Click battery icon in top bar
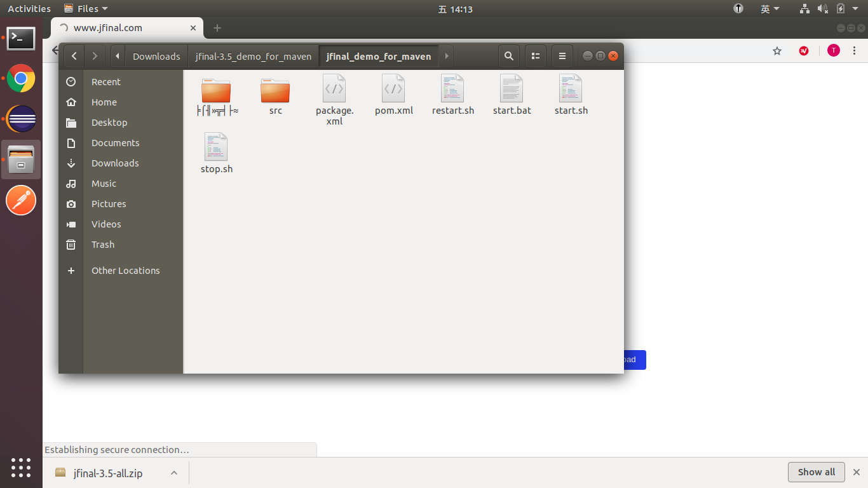The height and width of the screenshot is (488, 868). pos(841,9)
